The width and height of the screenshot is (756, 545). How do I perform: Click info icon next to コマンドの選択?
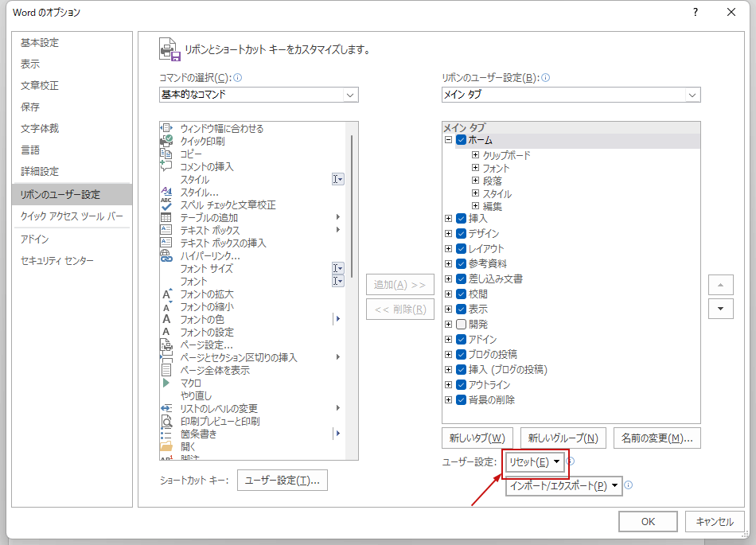(238, 78)
